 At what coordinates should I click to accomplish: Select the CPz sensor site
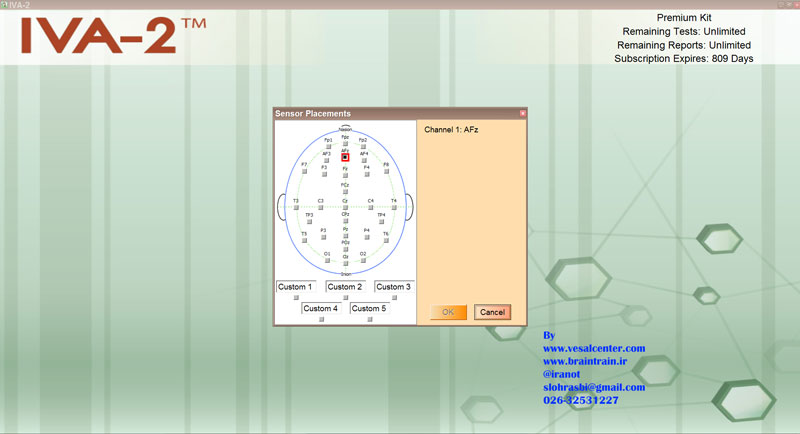(x=345, y=221)
